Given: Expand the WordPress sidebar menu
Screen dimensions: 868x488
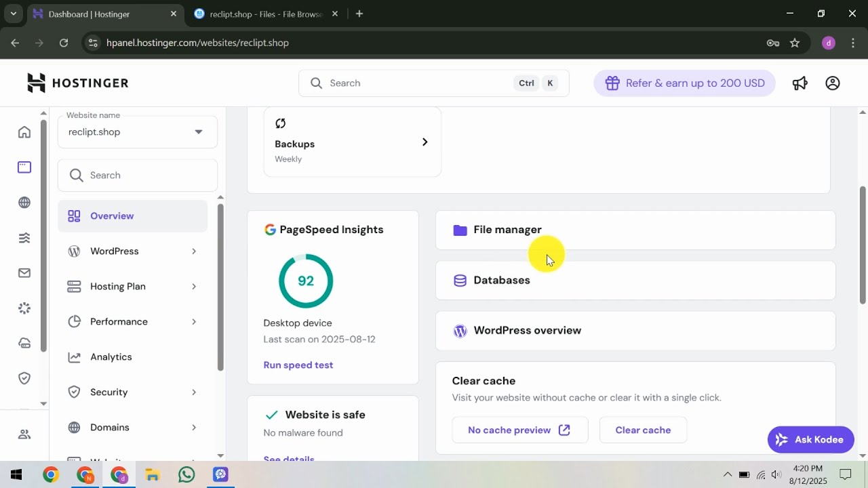Looking at the screenshot, I should coord(132,251).
